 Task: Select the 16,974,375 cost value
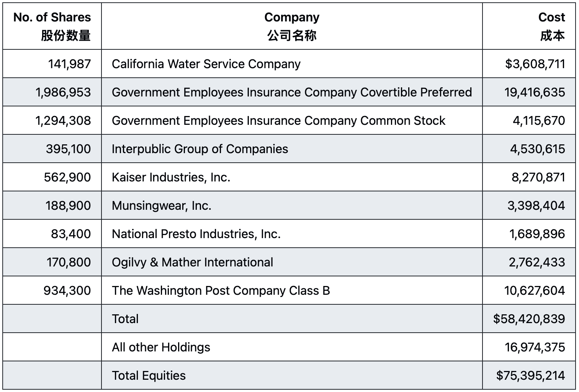(535, 347)
